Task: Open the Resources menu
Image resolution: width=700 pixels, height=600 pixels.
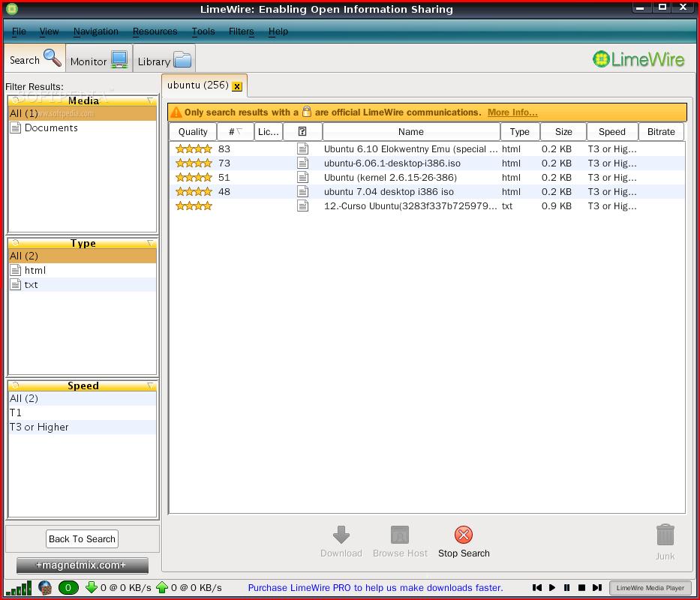Action: coord(155,31)
